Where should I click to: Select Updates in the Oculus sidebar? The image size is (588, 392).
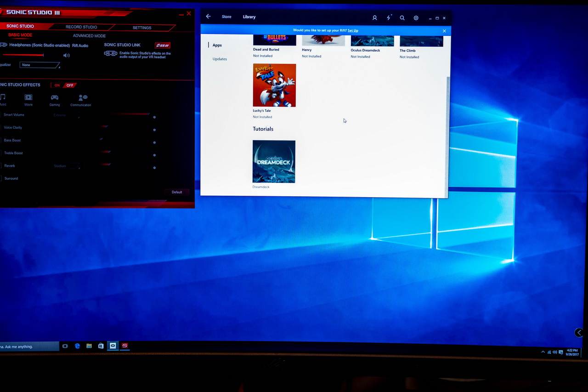click(x=220, y=59)
